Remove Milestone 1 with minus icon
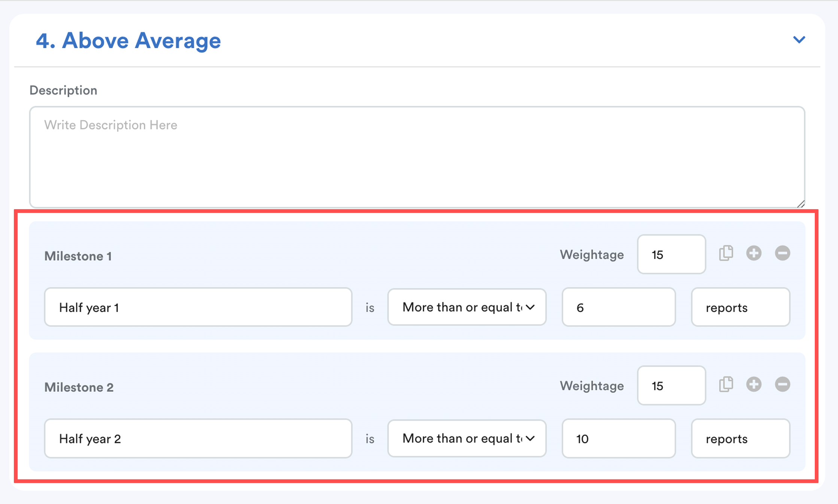838x504 pixels. tap(782, 253)
